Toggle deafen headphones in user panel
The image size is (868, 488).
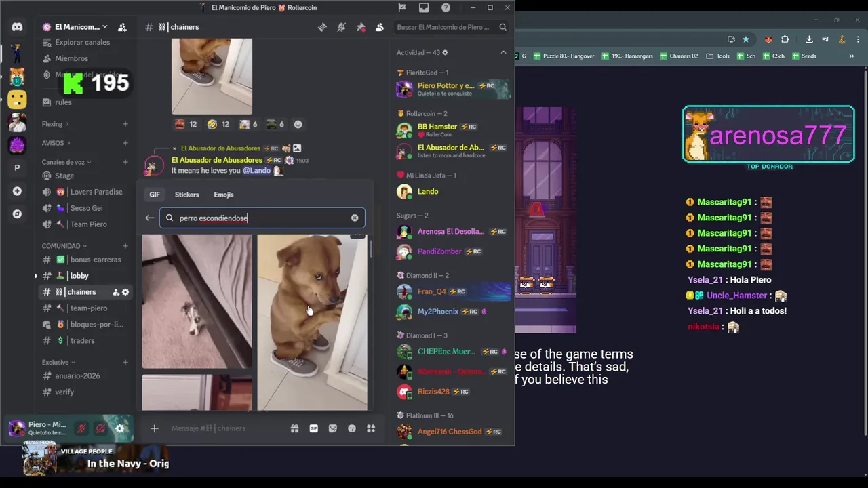100,428
